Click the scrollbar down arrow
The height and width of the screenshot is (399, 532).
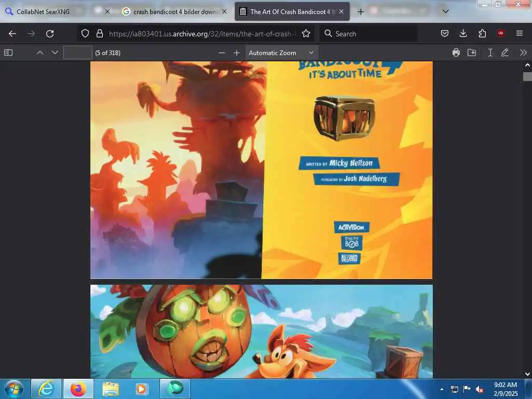click(527, 374)
